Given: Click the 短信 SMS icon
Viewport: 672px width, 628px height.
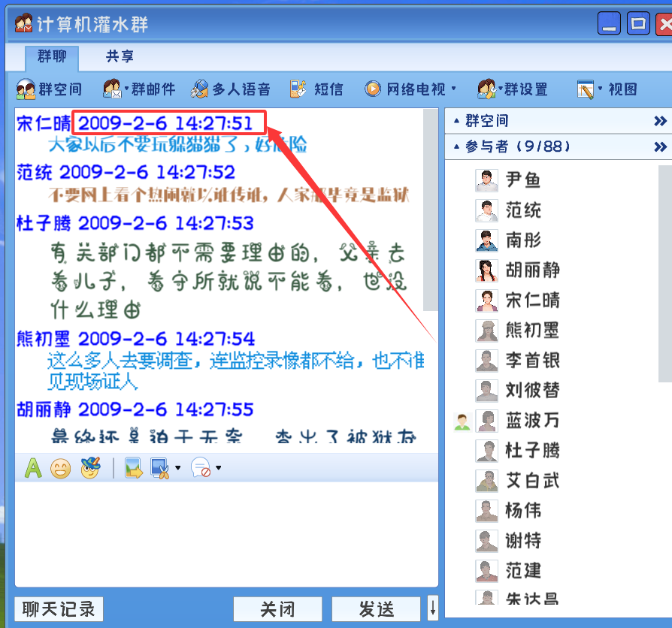Looking at the screenshot, I should click(298, 89).
